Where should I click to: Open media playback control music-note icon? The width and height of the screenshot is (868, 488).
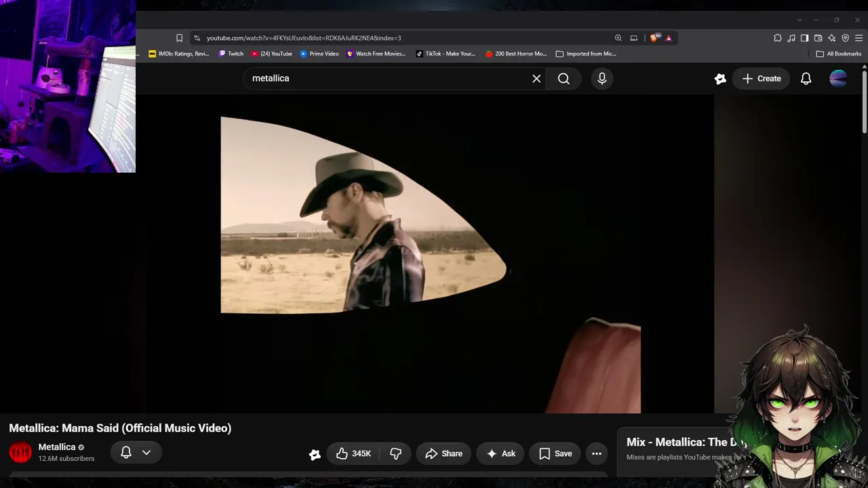pyautogui.click(x=791, y=38)
